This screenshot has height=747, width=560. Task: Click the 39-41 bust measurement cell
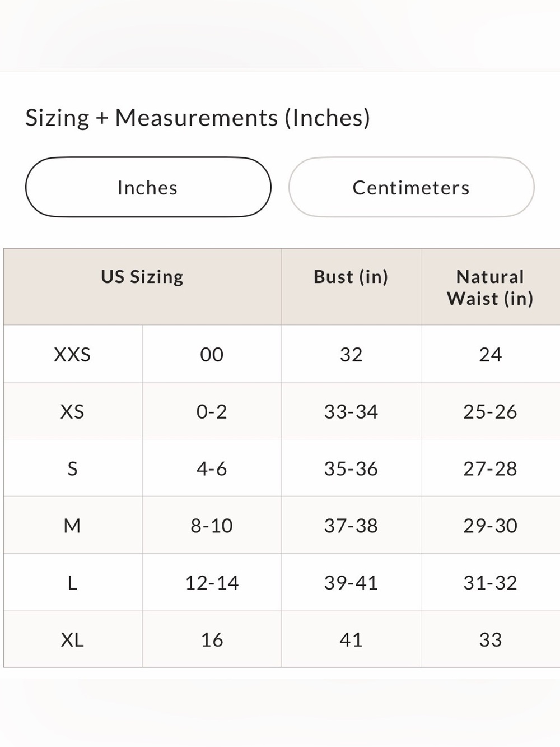point(351,583)
